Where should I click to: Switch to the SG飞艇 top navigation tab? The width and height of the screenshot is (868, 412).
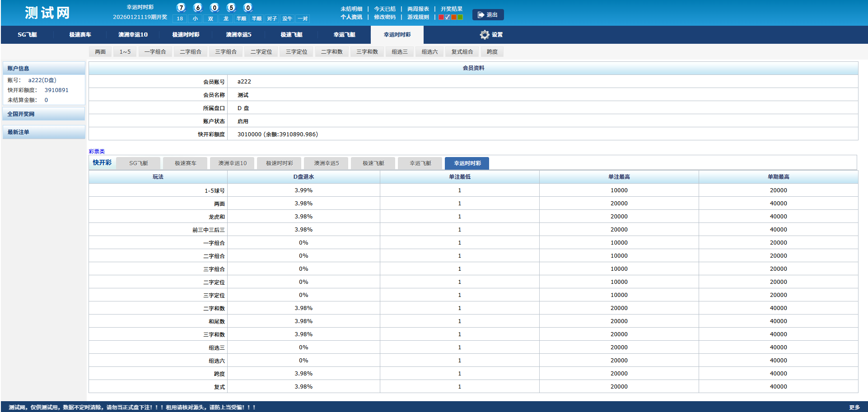point(27,35)
